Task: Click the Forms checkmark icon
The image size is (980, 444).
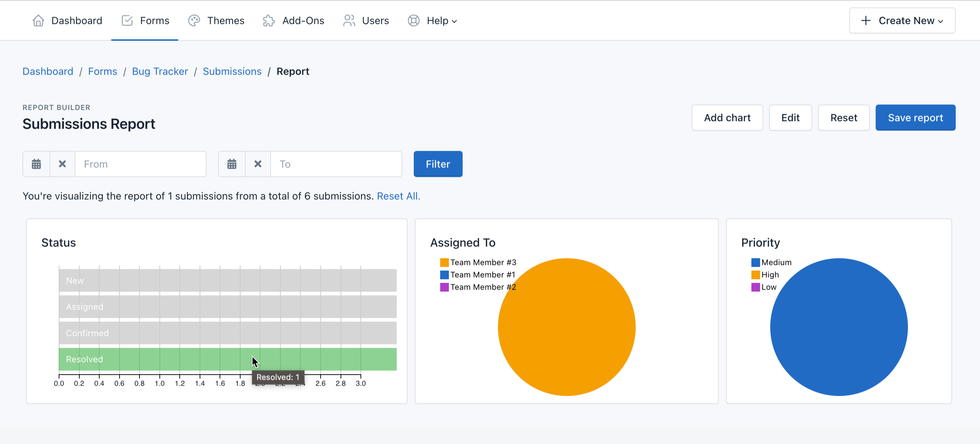Action: [128, 21]
